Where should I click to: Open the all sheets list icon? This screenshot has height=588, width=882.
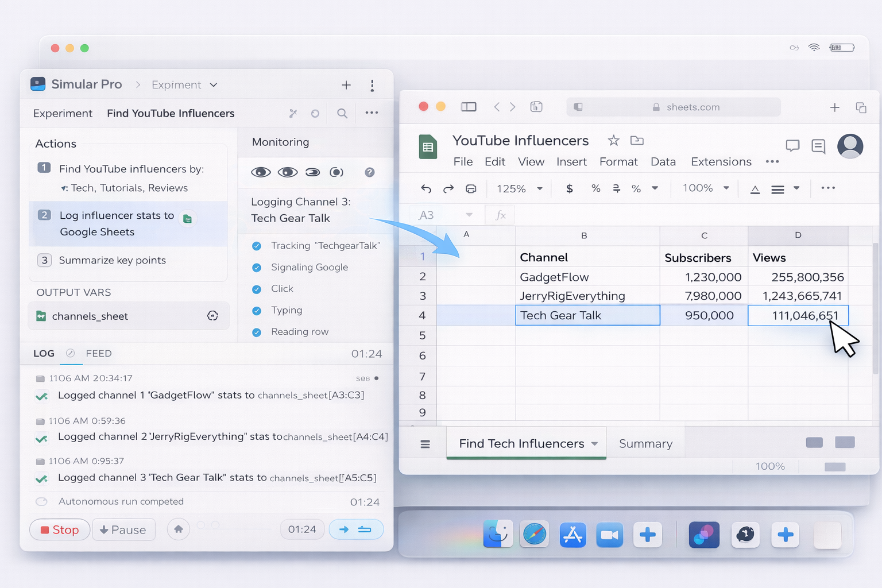425,444
